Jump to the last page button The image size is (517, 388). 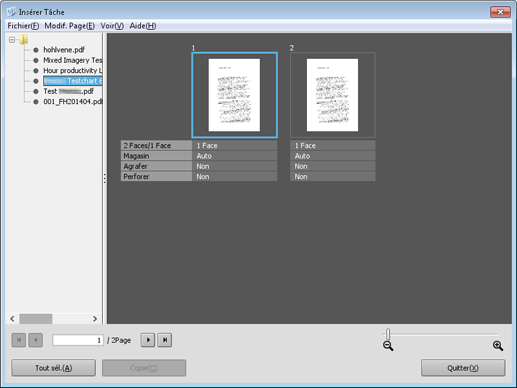pyautogui.click(x=165, y=340)
